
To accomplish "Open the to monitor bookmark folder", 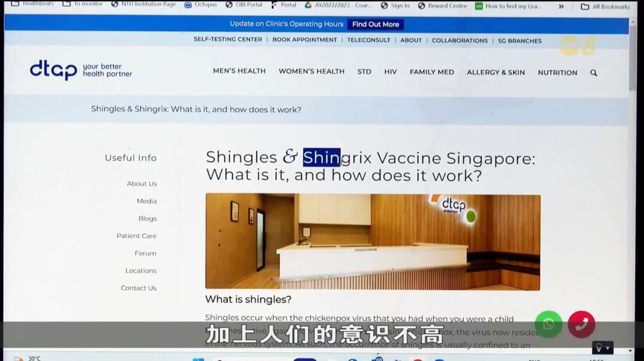I will (83, 4).
